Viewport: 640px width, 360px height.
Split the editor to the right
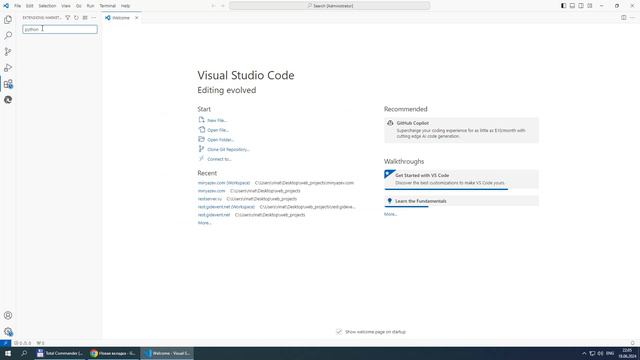[624, 18]
